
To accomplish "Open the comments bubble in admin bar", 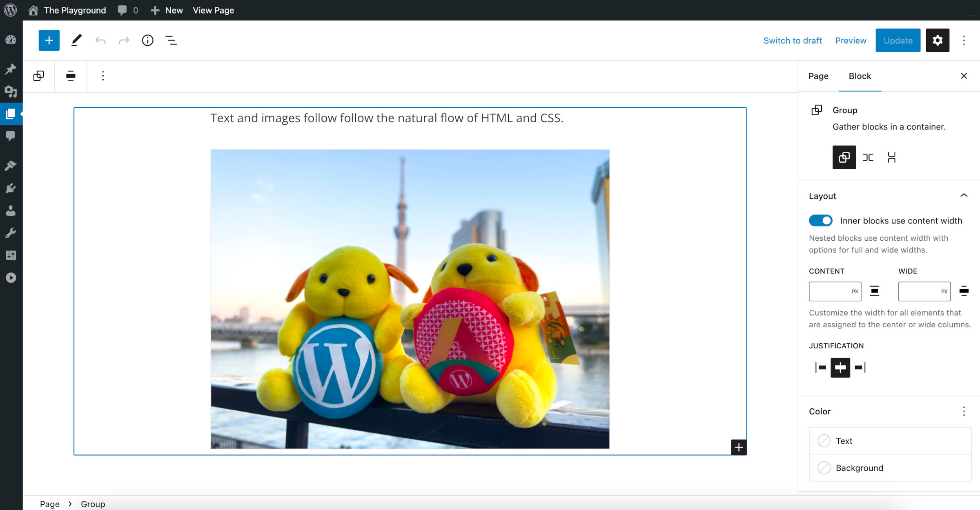I will 128,10.
